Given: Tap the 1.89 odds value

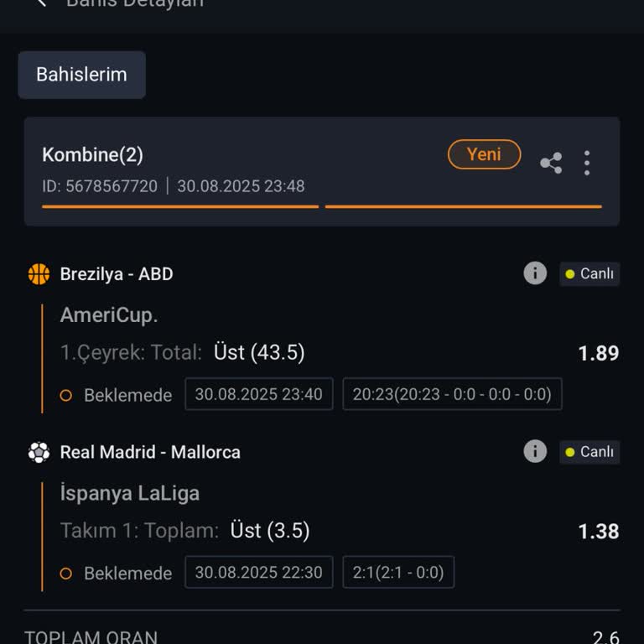Looking at the screenshot, I should tap(599, 353).
